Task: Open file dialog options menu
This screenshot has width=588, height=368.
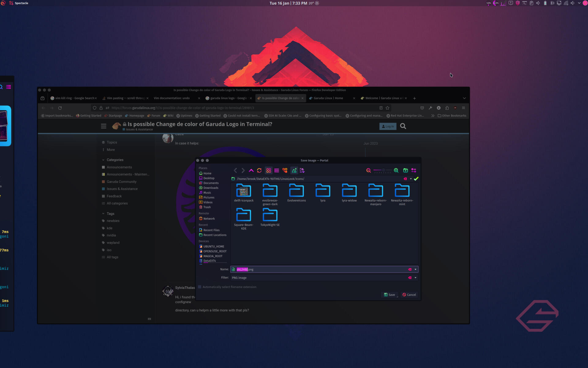Action: (414, 171)
